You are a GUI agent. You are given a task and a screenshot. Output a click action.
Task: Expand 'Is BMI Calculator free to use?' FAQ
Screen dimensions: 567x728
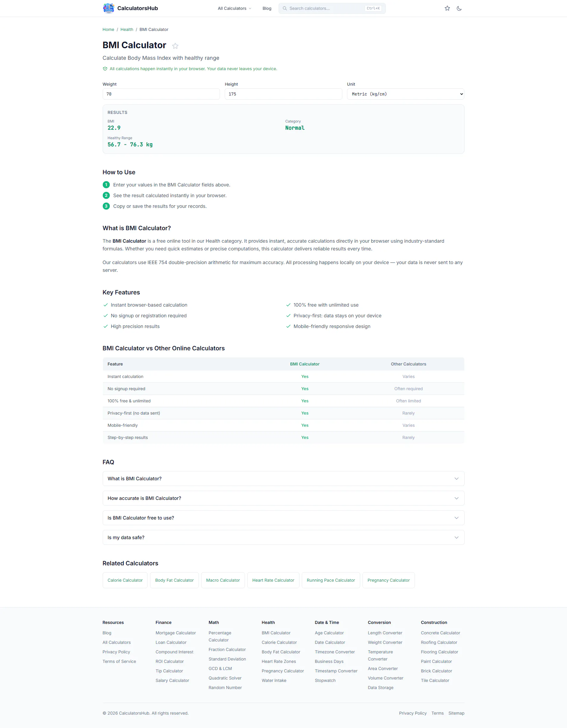point(283,518)
